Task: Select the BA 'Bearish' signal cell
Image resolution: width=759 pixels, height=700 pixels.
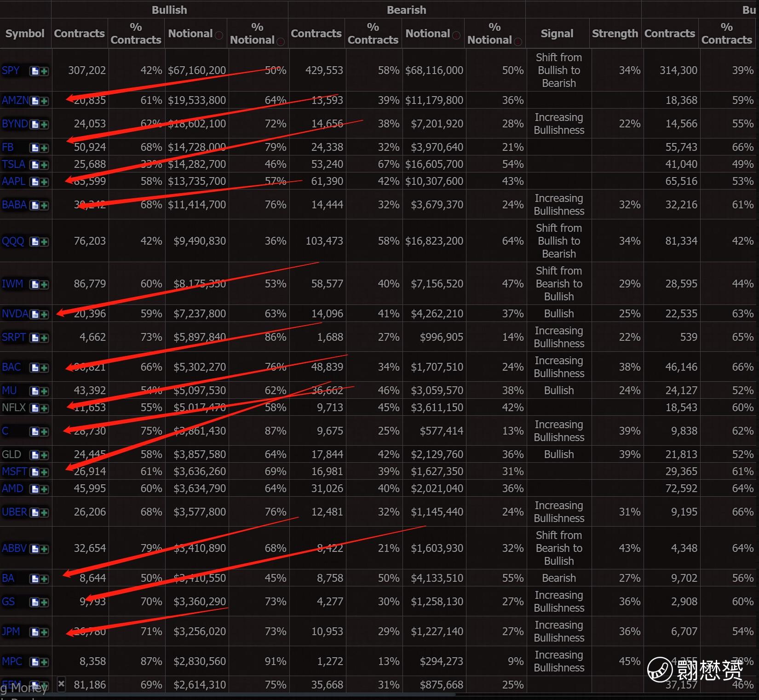Action: [x=559, y=578]
